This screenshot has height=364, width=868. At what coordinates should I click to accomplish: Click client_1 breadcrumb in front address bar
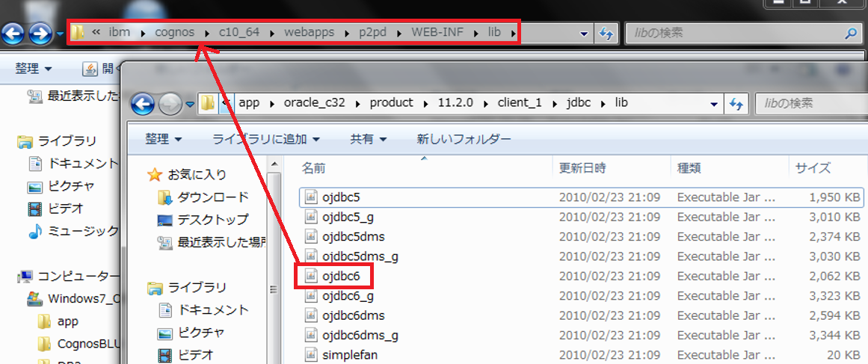click(520, 103)
